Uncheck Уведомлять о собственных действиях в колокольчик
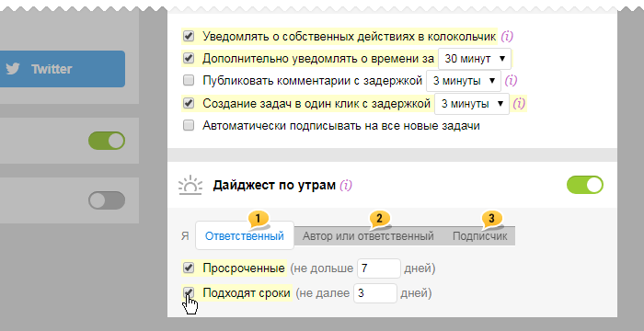The image size is (644, 331). point(189,36)
